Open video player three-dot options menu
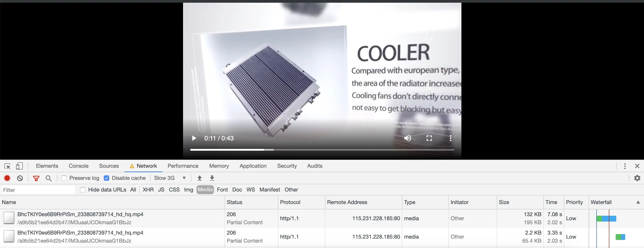The height and width of the screenshot is (248, 644). click(450, 138)
